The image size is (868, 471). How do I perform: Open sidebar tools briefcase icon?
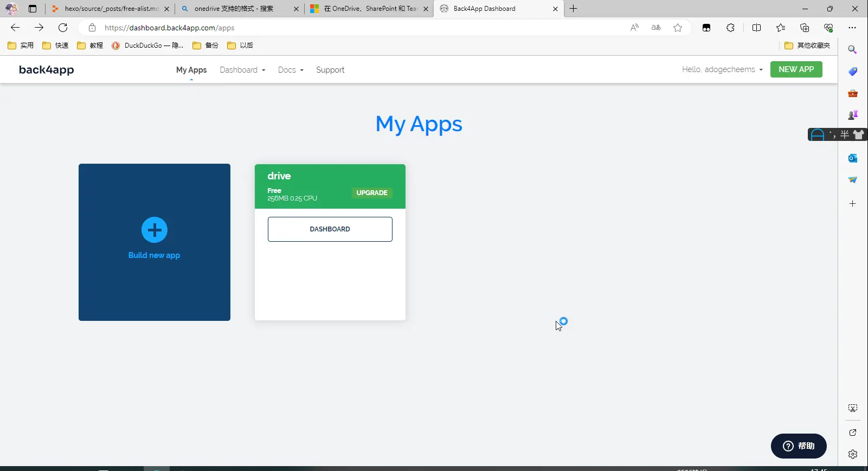pos(853,93)
